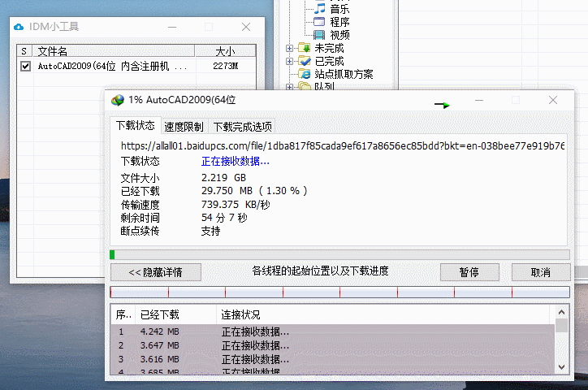Click the Finished (已完成) folder icon
Image resolution: width=588 pixels, height=390 pixels.
[305, 61]
